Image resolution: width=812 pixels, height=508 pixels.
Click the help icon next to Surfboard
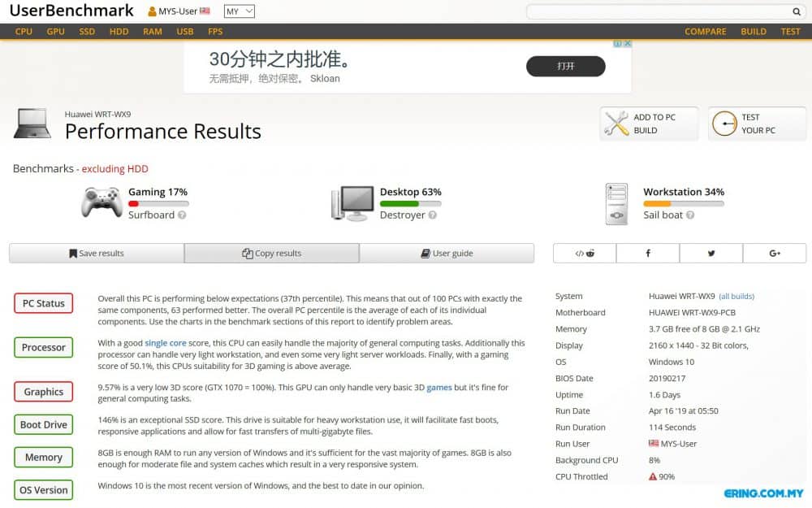182,215
